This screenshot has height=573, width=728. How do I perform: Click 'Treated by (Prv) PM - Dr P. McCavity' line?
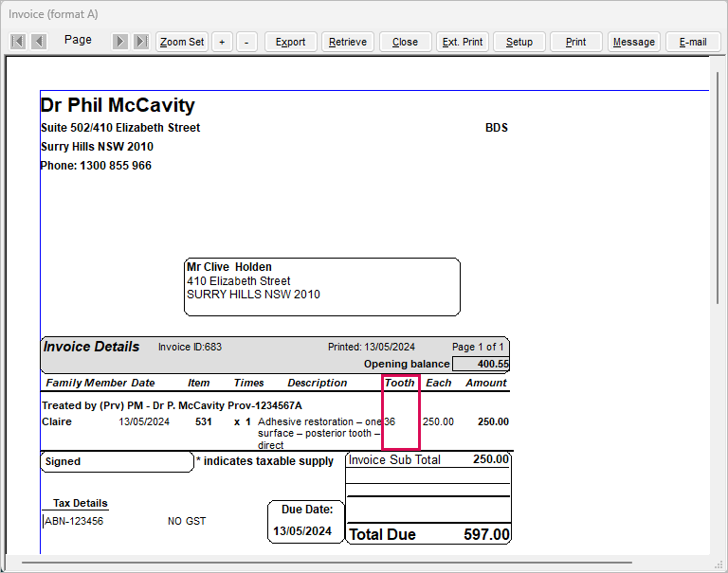tap(172, 405)
